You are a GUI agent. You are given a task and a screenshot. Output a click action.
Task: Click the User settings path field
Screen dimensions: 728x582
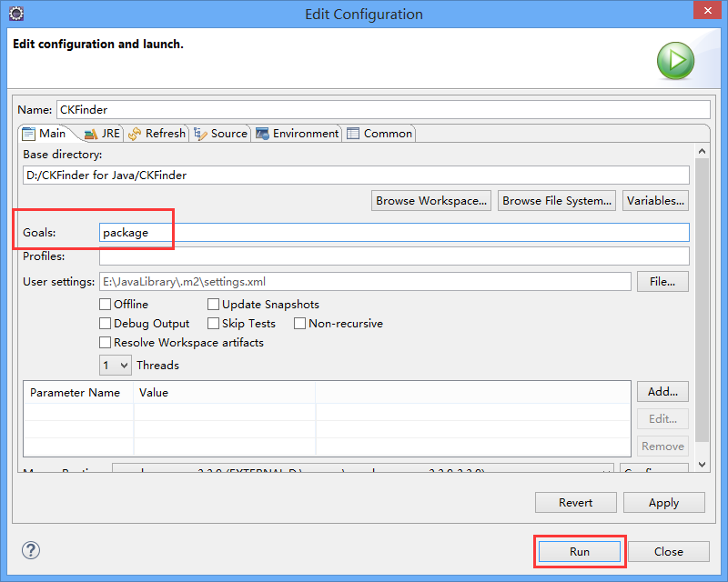tap(365, 282)
